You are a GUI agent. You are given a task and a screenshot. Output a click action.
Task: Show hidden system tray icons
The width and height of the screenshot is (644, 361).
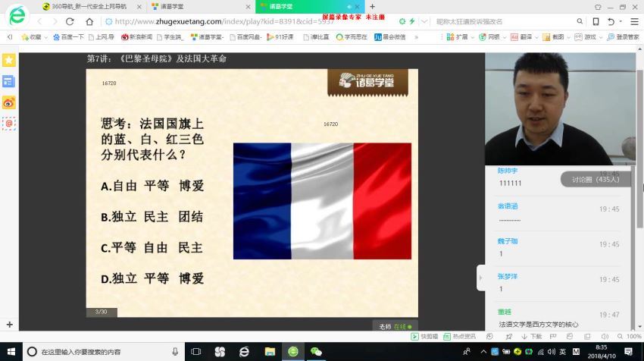click(x=483, y=352)
